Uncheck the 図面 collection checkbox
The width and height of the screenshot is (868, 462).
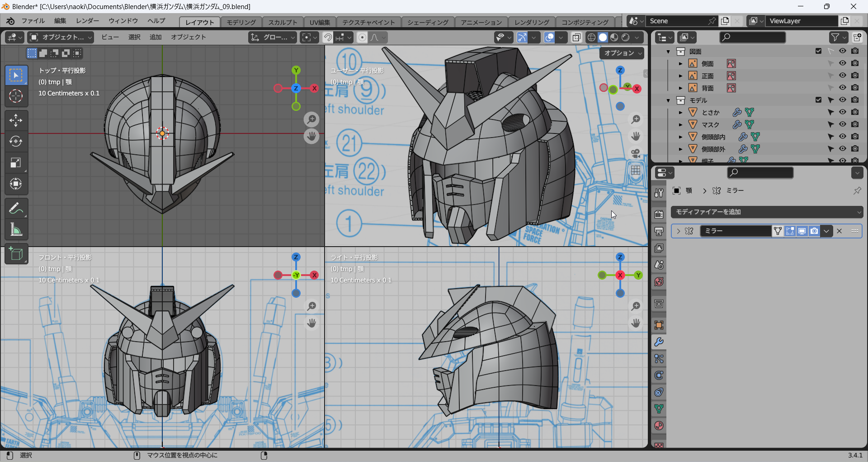click(x=818, y=51)
